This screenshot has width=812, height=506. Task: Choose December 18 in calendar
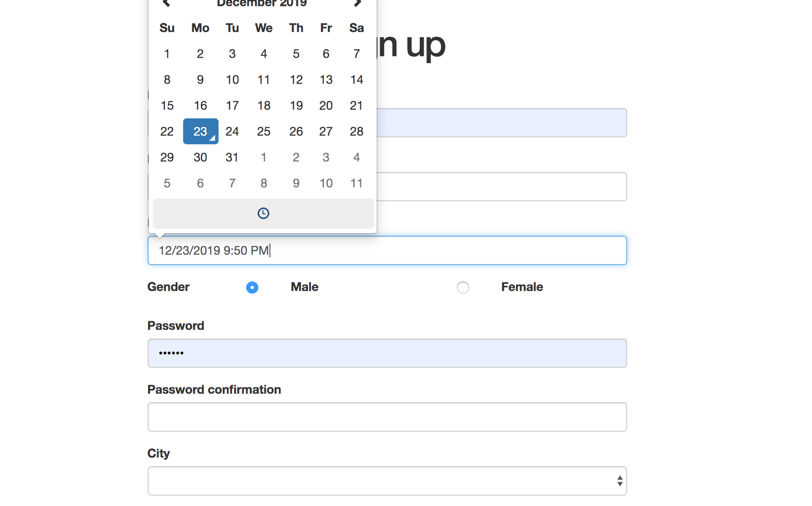pyautogui.click(x=264, y=106)
